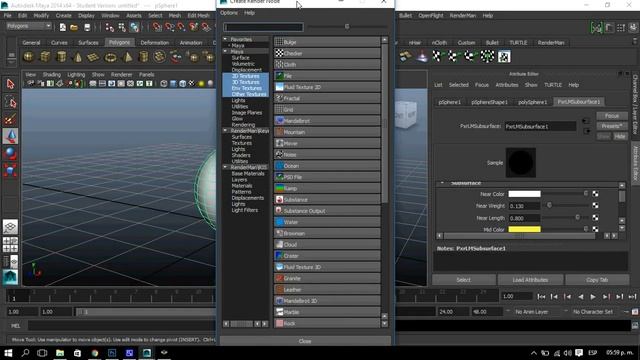Collapse the RenderMan(RIS) tree section

[225, 167]
